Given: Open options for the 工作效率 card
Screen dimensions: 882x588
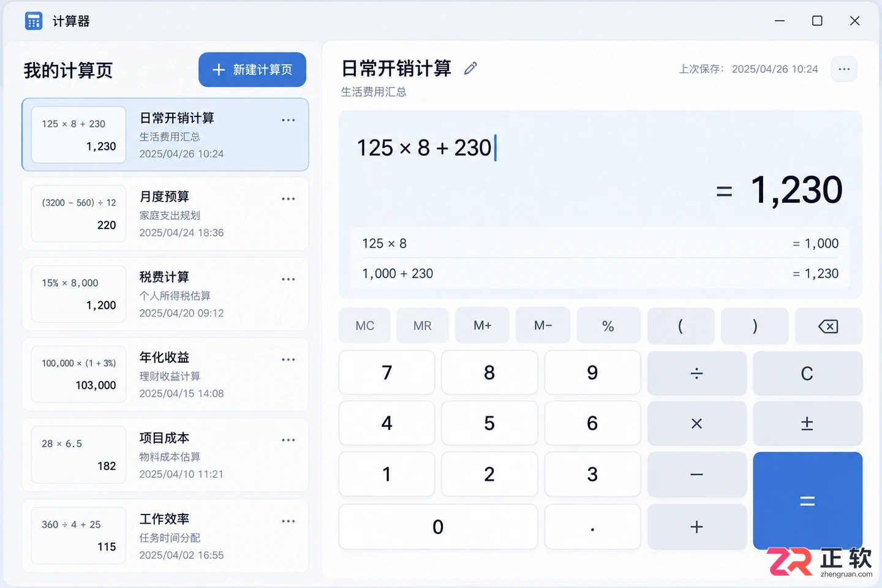Looking at the screenshot, I should (288, 521).
